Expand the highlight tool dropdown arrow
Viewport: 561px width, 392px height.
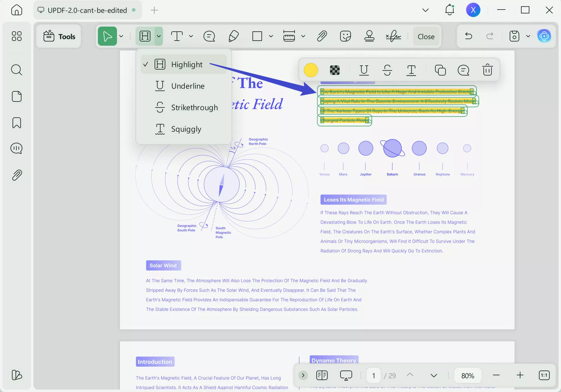click(158, 36)
